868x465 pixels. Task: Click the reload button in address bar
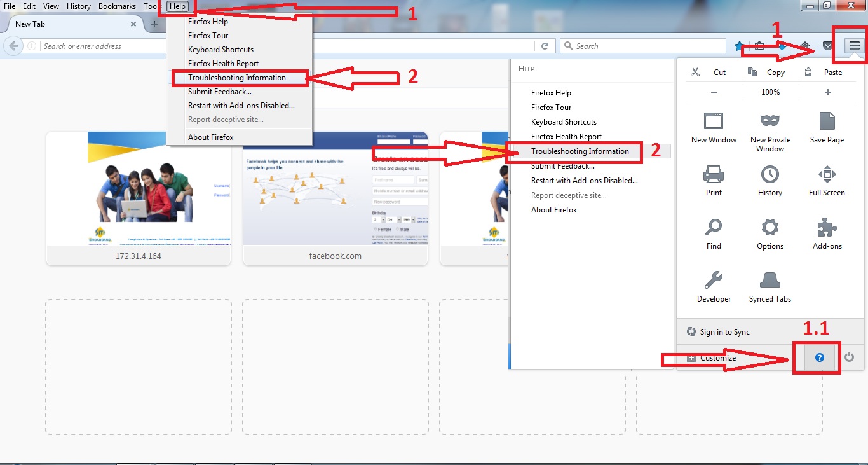(x=545, y=46)
